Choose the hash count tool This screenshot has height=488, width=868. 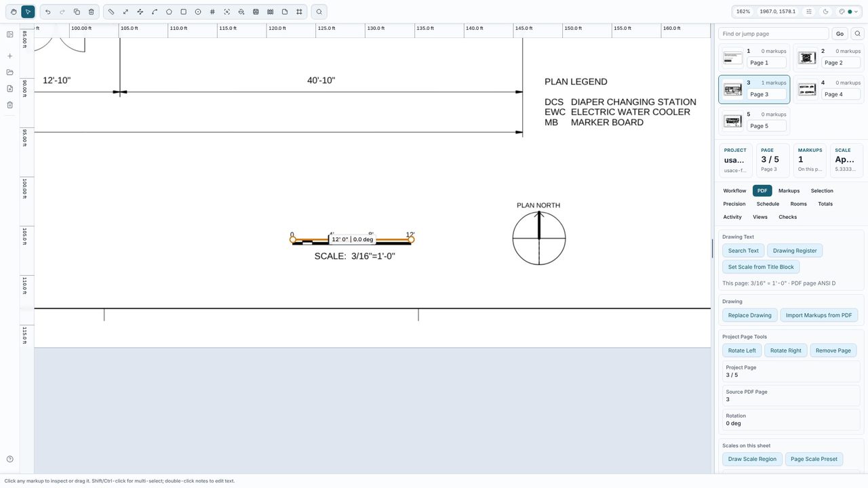[212, 12]
